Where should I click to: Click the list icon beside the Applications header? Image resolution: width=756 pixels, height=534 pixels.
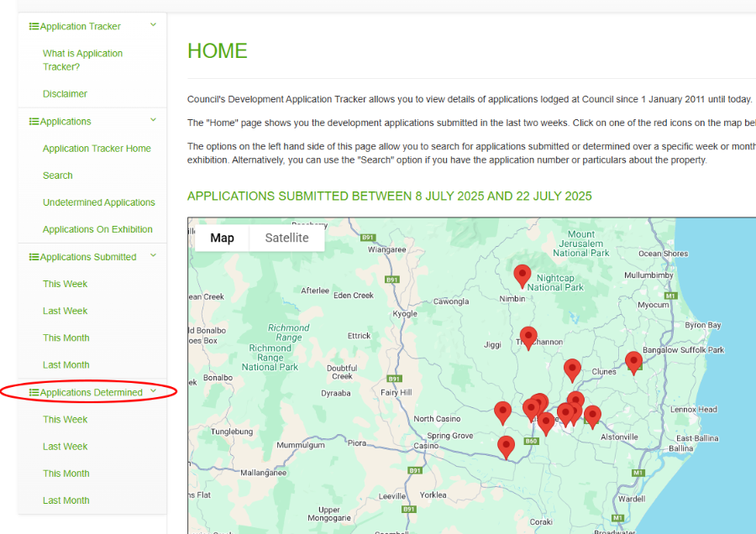(34, 122)
